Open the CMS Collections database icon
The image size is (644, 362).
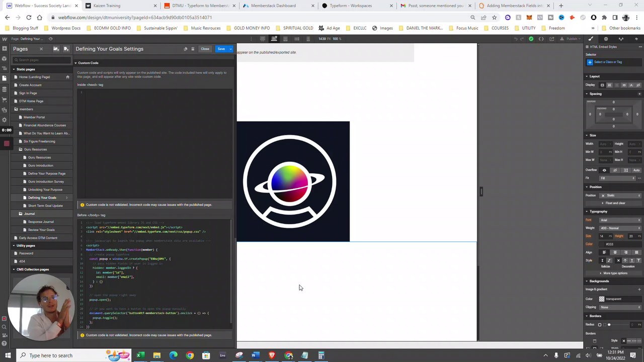tap(5, 89)
